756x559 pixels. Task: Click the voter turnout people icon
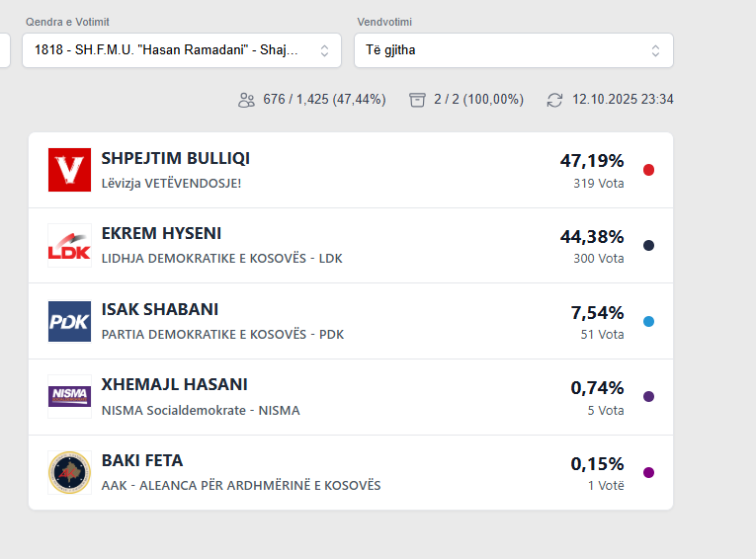[246, 100]
